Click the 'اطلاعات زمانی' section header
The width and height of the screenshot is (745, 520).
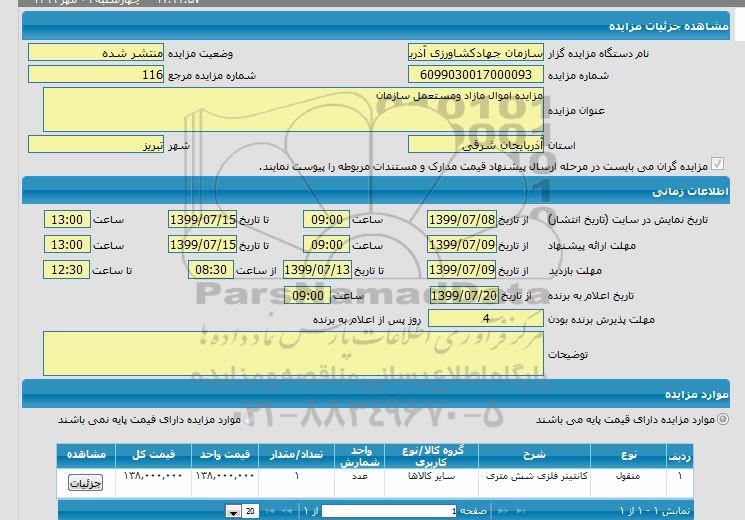point(376,191)
